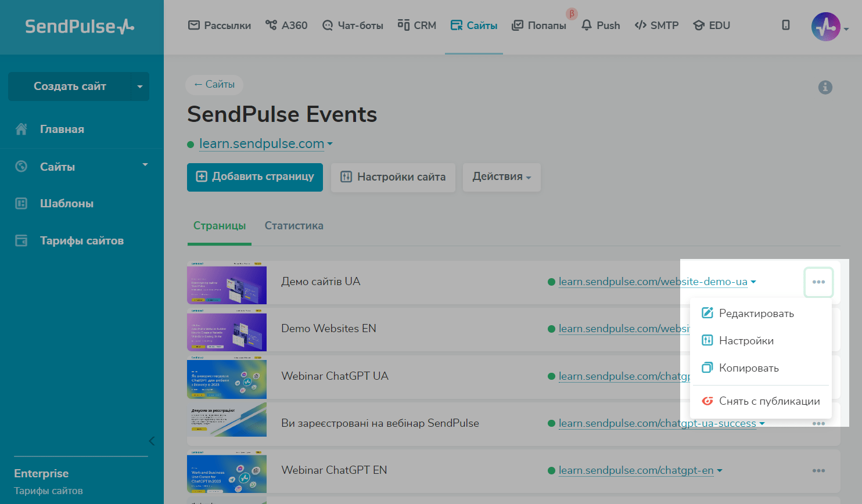Viewport: 862px width, 504px height.
Task: Choose Копировать from the context menu
Action: 761,368
